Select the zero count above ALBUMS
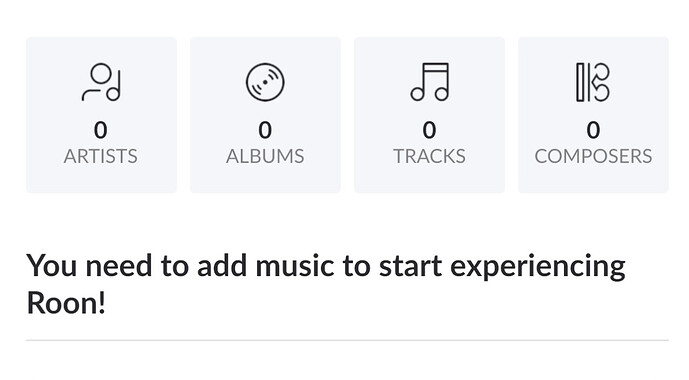 click(x=265, y=130)
